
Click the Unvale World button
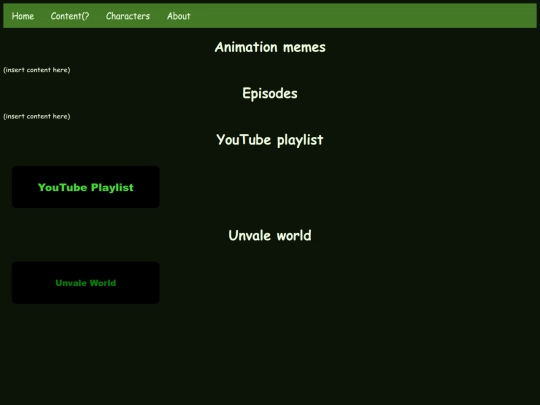click(x=85, y=283)
